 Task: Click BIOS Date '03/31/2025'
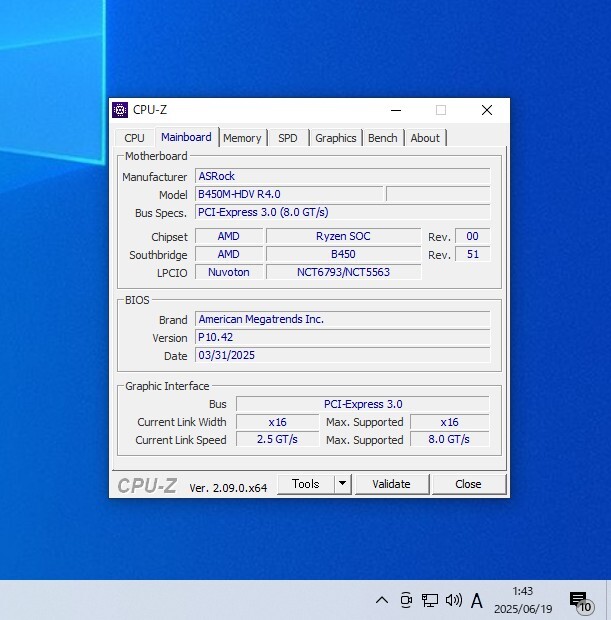[342, 355]
